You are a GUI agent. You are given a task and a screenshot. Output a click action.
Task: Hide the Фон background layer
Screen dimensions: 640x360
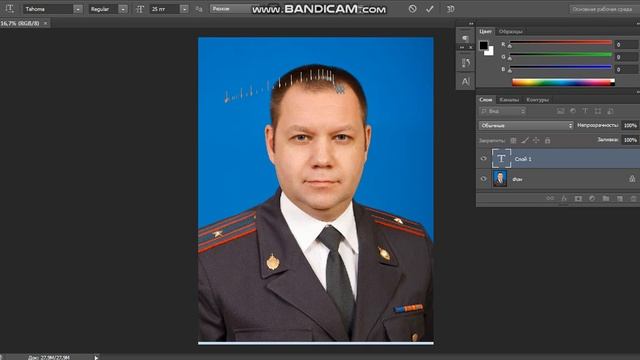484,179
